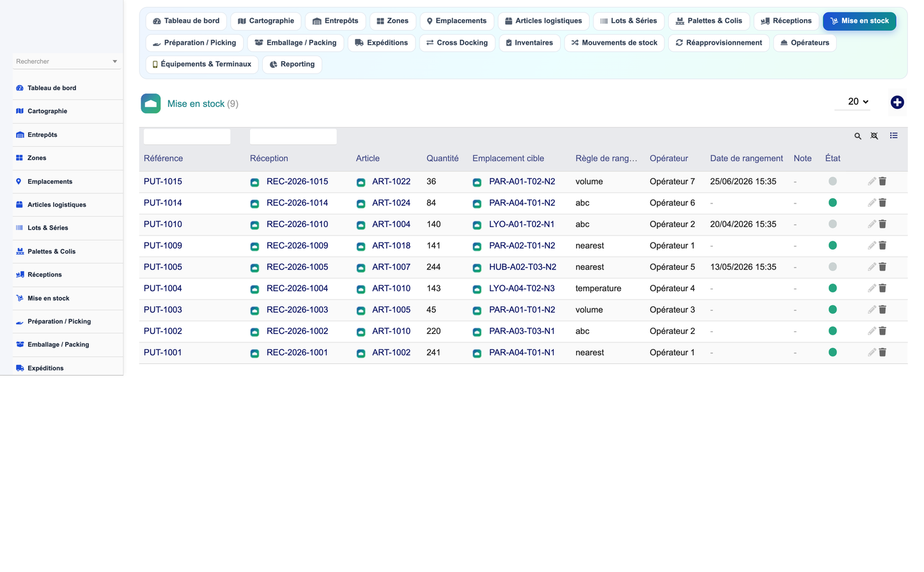
Task: Toggle grey État indicator for PUT-1015
Action: point(833,182)
